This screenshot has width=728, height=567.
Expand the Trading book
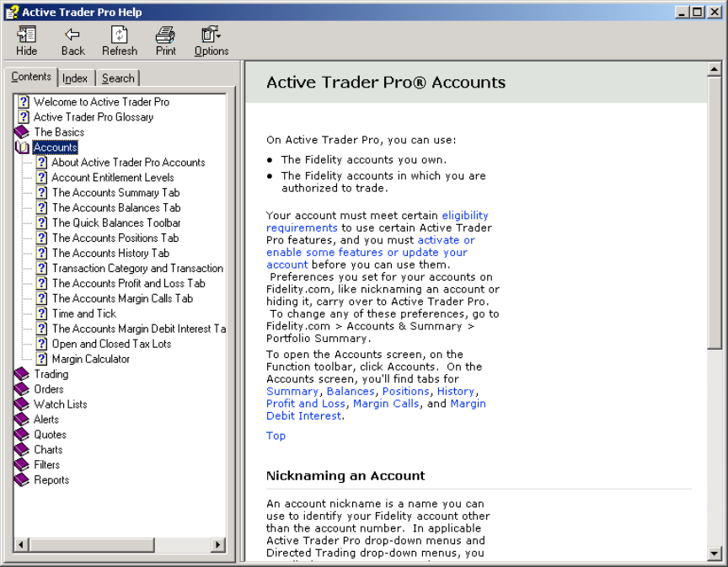pyautogui.click(x=22, y=374)
